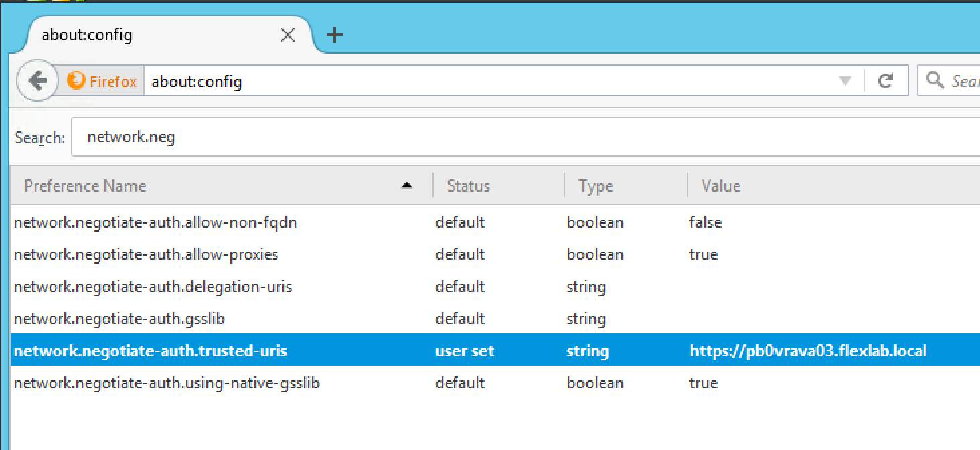980x450 pixels.
Task: Select the network.negotiate-auth.gsslib preference row
Action: click(495, 319)
